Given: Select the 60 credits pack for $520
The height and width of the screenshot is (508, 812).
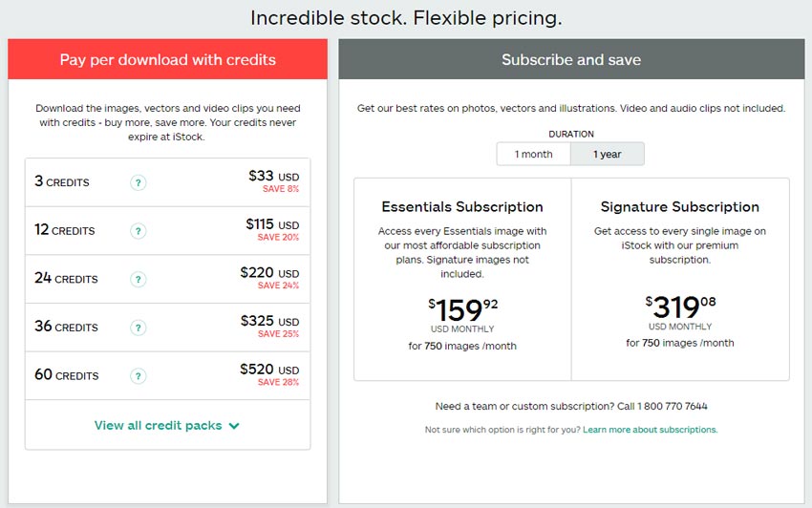Looking at the screenshot, I should (x=167, y=375).
